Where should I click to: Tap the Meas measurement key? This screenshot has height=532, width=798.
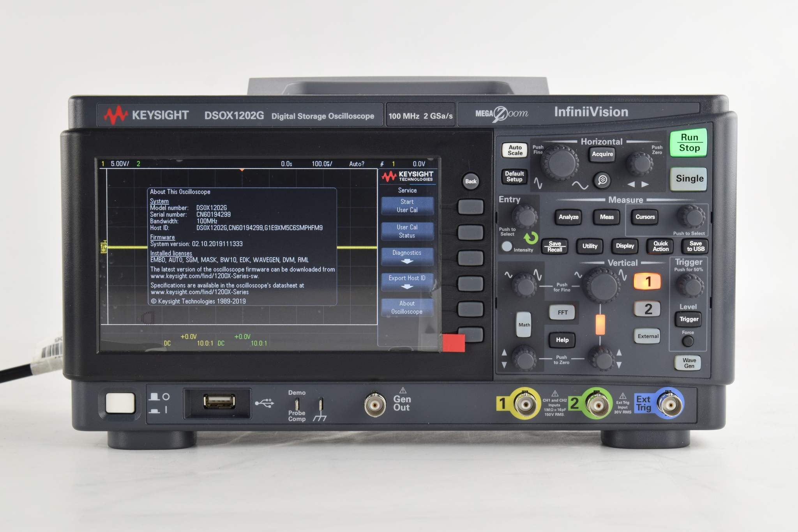click(x=607, y=217)
